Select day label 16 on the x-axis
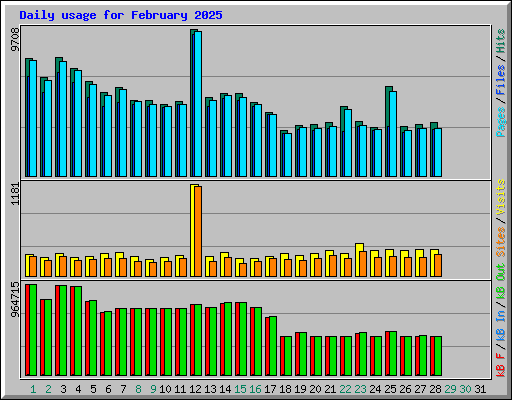The width and height of the screenshot is (512, 400). [255, 389]
